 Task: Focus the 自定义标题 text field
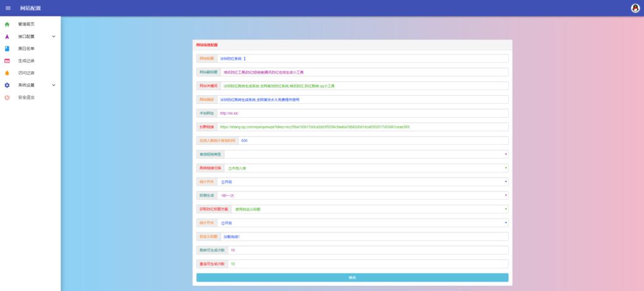[x=364, y=237]
